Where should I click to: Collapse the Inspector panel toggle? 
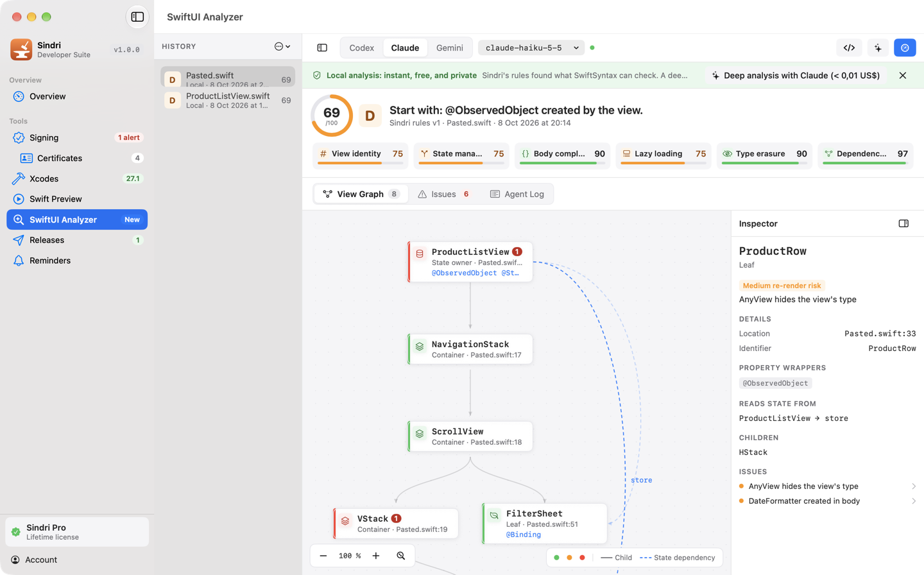pyautogui.click(x=903, y=223)
